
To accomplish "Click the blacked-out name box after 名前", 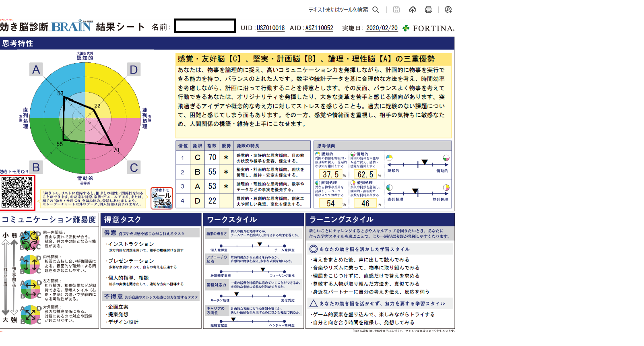I will pos(205,26).
